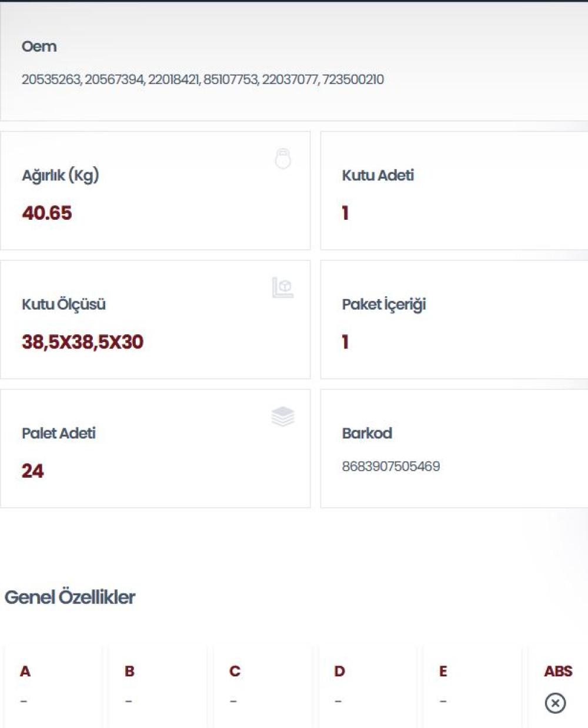588x728 pixels.
Task: Click the Palet Adeti value 24
Action: (32, 471)
